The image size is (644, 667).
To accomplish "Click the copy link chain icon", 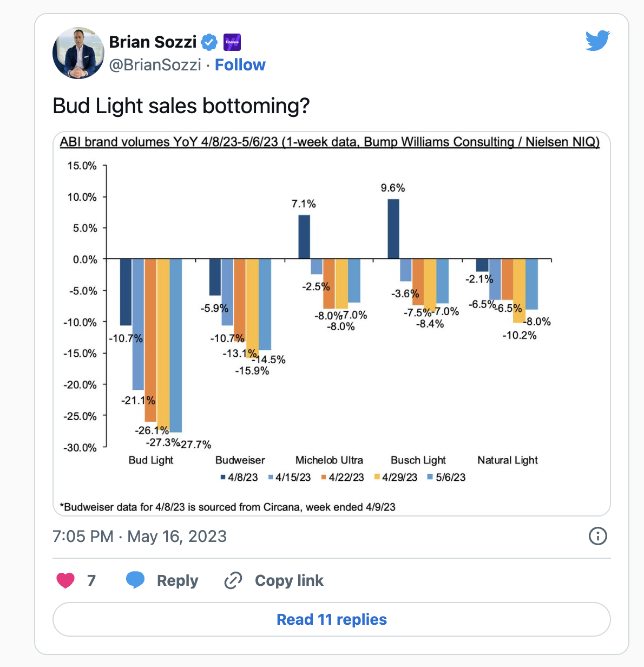I will pyautogui.click(x=233, y=580).
